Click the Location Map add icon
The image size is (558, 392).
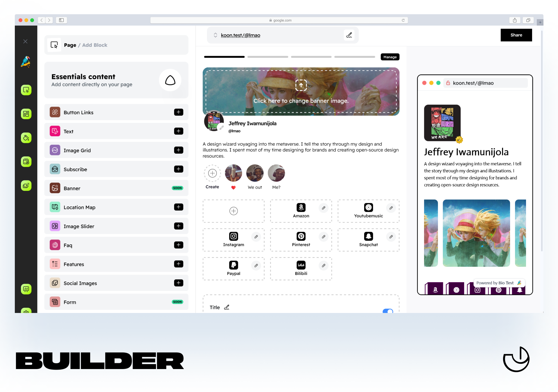pos(179,207)
